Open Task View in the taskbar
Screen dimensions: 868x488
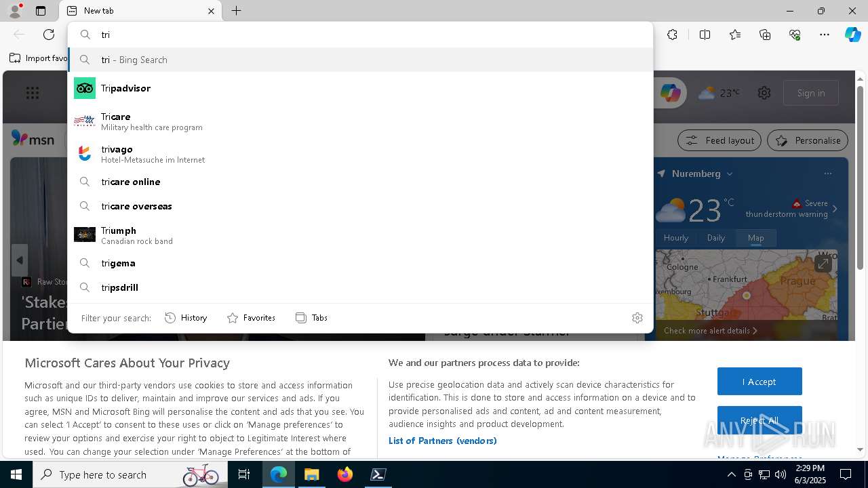tap(245, 474)
